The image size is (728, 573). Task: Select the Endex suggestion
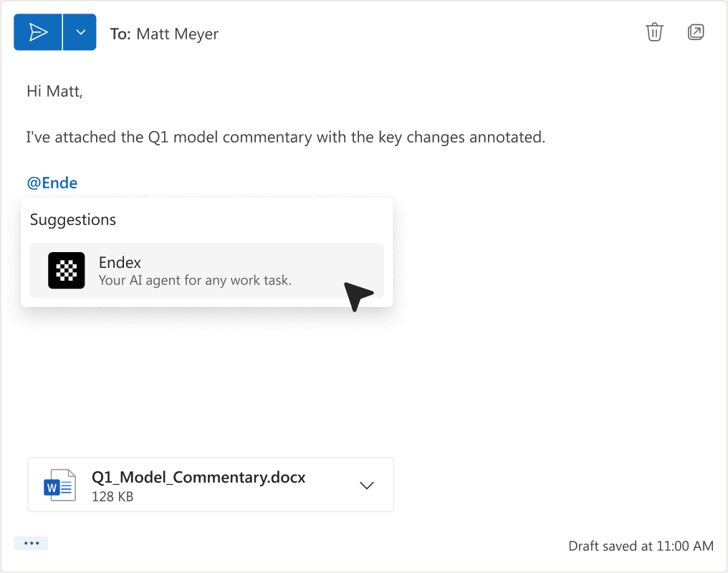pyautogui.click(x=206, y=271)
